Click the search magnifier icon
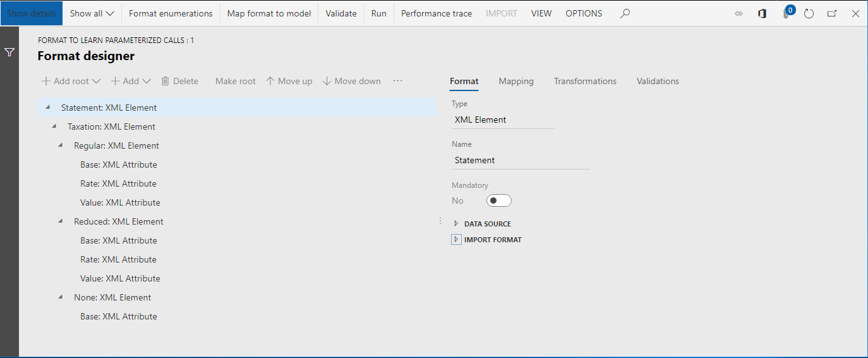This screenshot has width=868, height=358. (625, 13)
